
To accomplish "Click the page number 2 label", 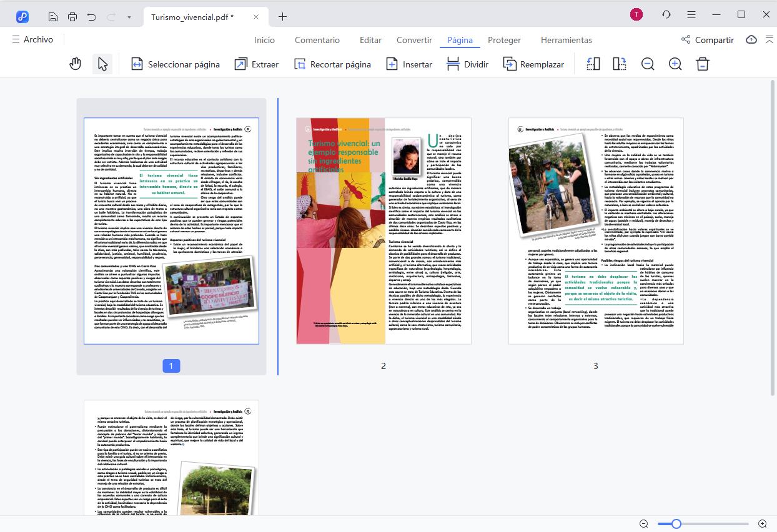I will pos(384,366).
